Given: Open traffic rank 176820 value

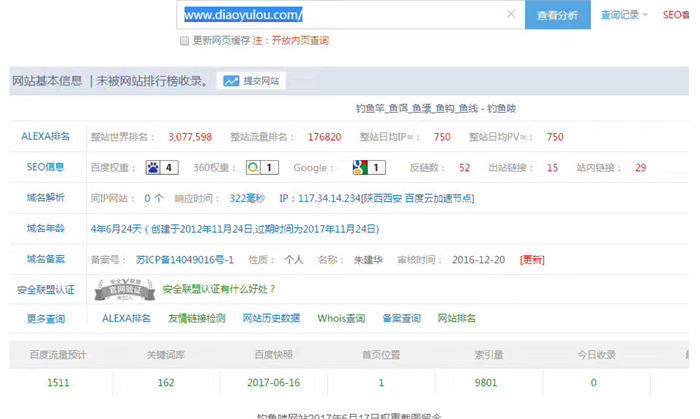Looking at the screenshot, I should coord(325,137).
